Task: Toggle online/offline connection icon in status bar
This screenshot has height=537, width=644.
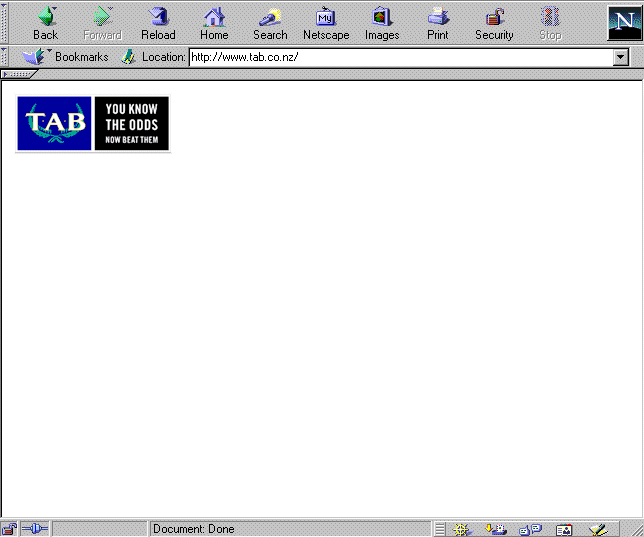Action: pos(35,529)
